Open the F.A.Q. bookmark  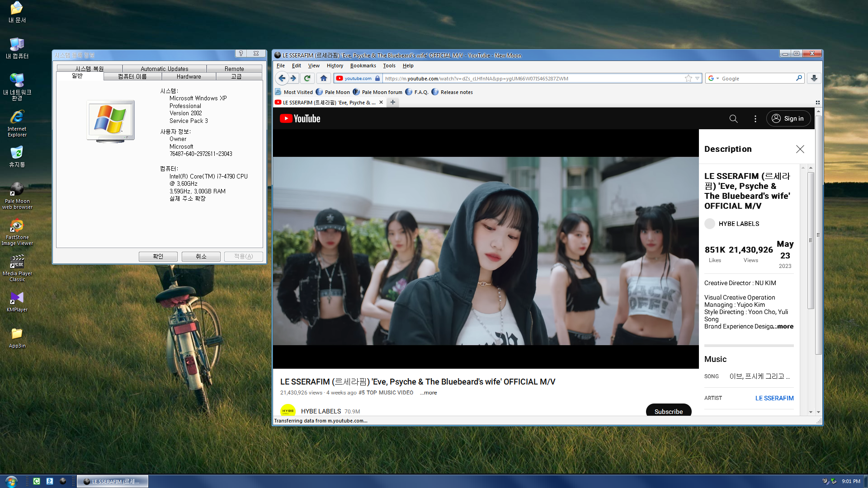pos(417,92)
